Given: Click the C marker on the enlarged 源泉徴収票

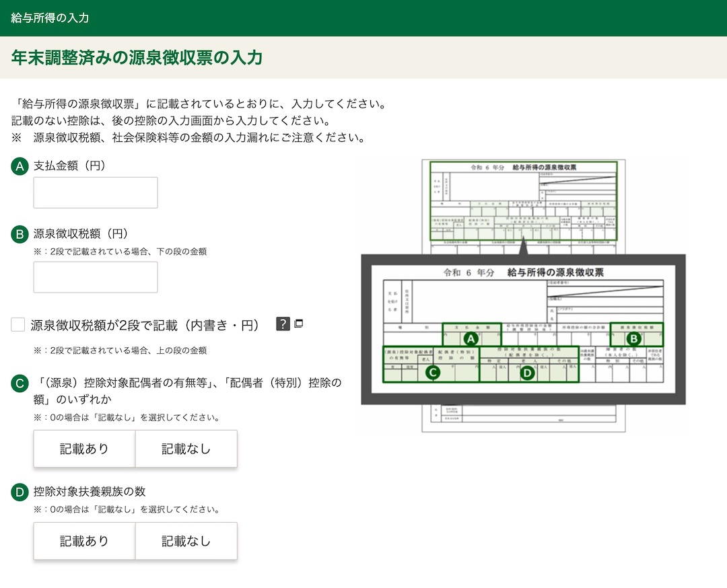Looking at the screenshot, I should tap(433, 373).
